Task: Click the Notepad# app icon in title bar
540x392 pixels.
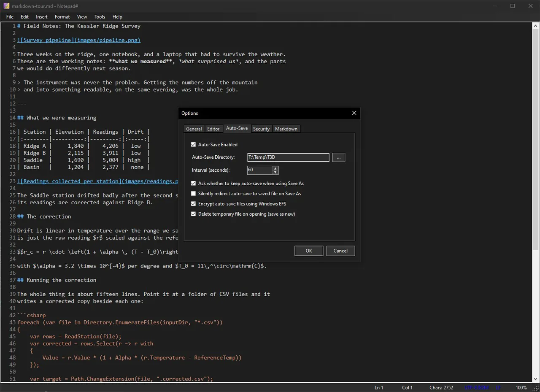Action: pos(6,6)
